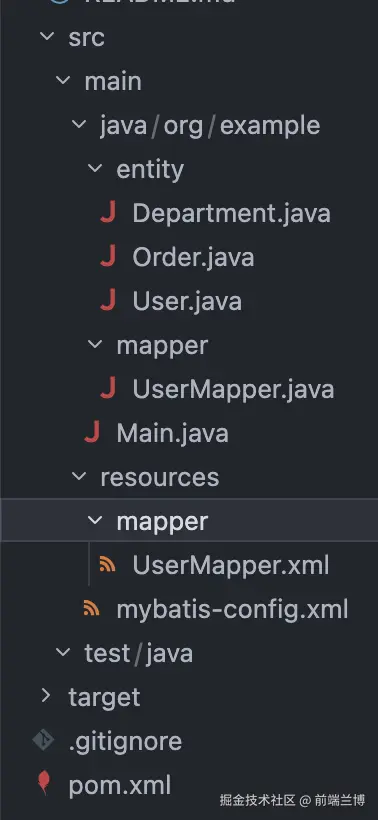Select the resources folder label
Screen dimensions: 378x820
click(x=159, y=477)
